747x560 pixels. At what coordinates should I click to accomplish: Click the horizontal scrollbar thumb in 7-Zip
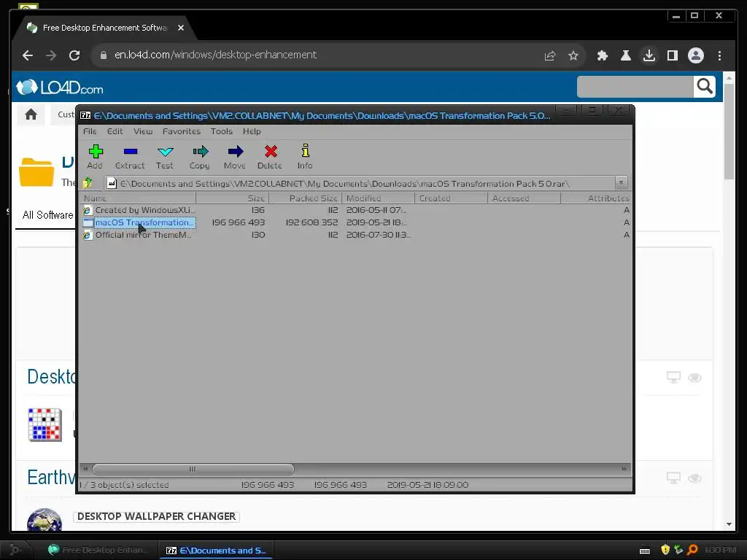(193, 469)
